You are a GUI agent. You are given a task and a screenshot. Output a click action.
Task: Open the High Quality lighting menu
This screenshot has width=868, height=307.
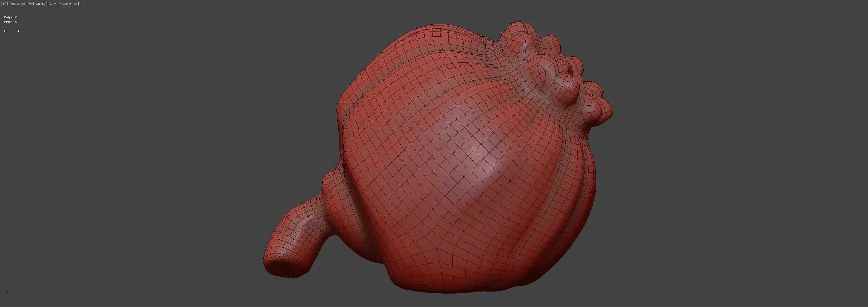coord(37,4)
